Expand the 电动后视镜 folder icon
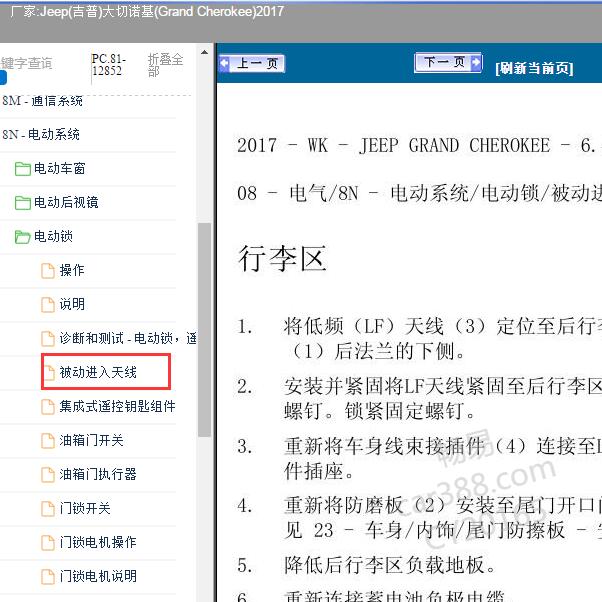 pyautogui.click(x=23, y=202)
